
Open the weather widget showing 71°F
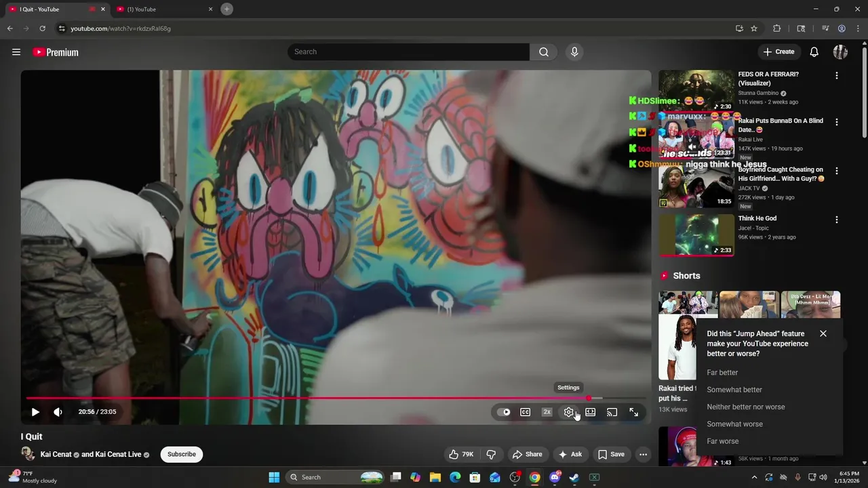(33, 477)
